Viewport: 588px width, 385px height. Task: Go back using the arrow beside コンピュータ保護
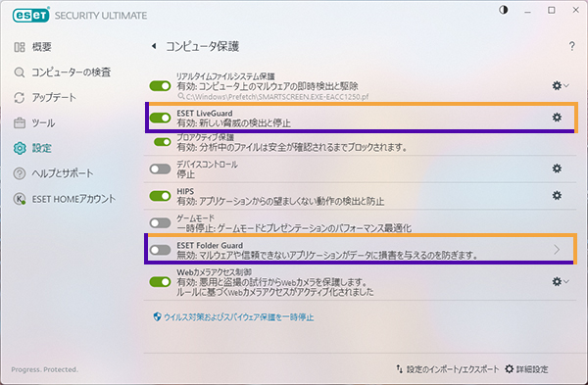point(154,46)
